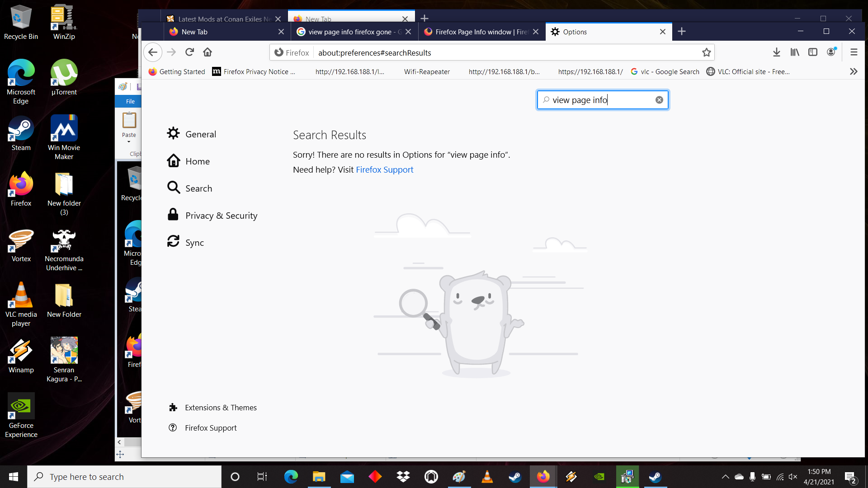
Task: Click the back navigation arrow button
Action: click(x=153, y=52)
